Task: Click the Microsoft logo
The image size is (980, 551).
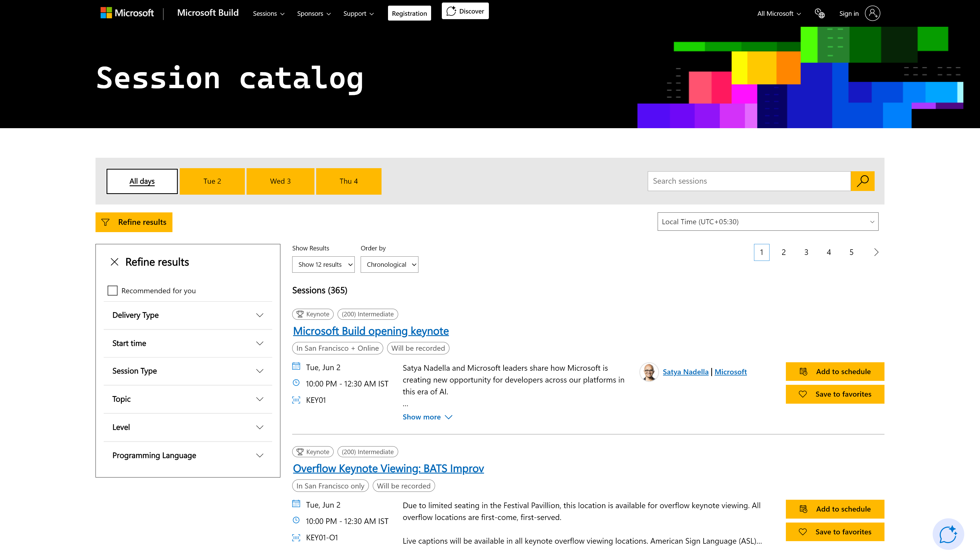Action: click(x=127, y=13)
